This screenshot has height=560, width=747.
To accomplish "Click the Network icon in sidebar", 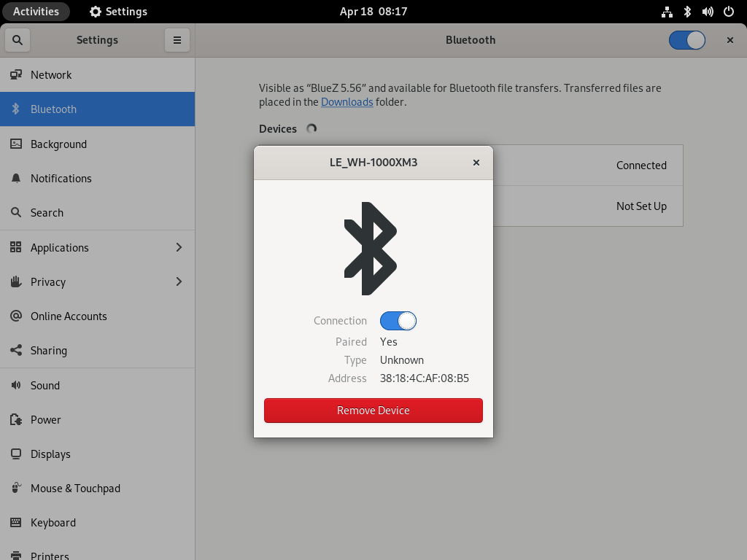I will click(16, 74).
